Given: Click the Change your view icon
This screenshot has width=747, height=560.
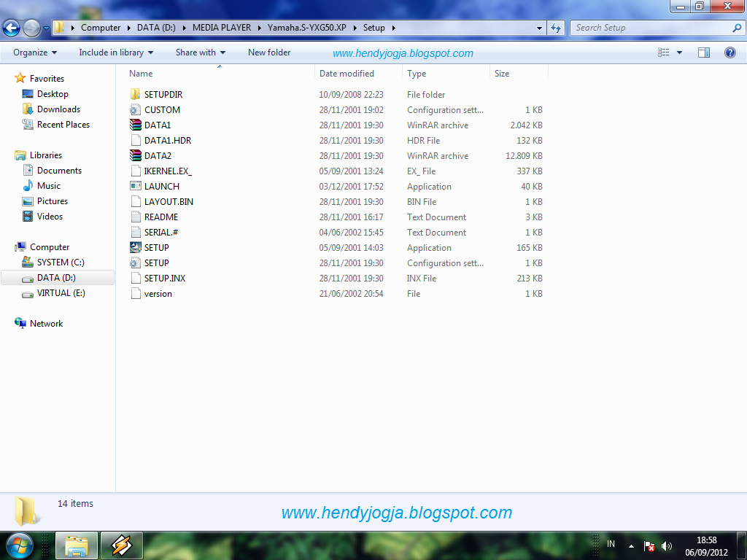Looking at the screenshot, I should (x=664, y=52).
